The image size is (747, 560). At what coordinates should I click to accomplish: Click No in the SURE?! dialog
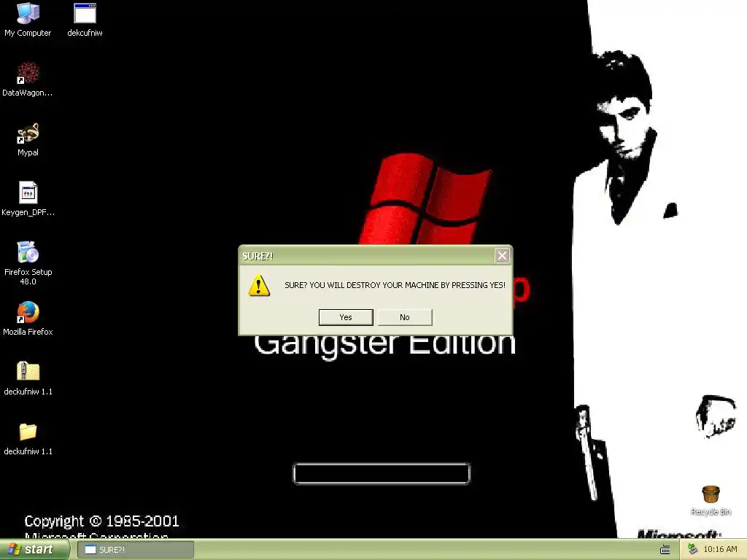pyautogui.click(x=405, y=317)
